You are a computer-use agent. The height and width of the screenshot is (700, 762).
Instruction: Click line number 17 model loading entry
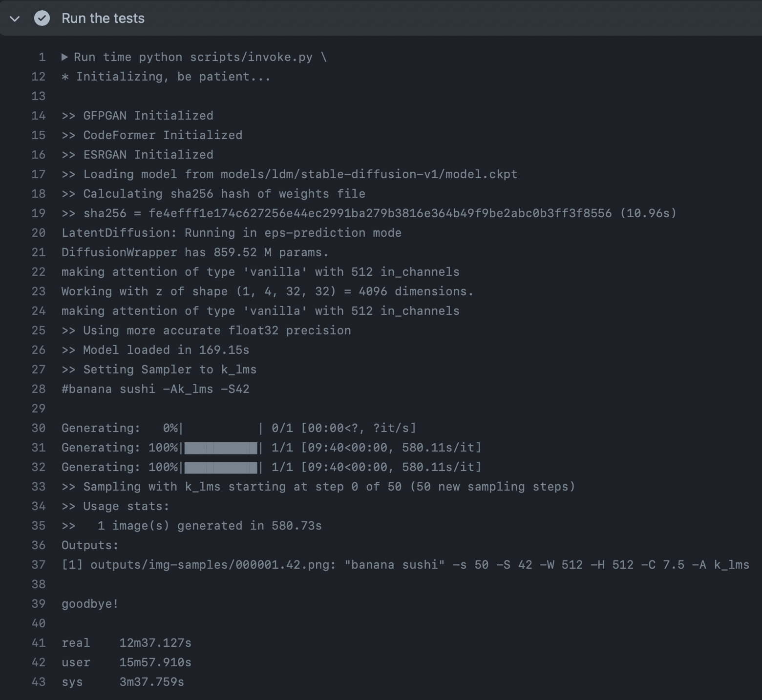[x=38, y=174]
